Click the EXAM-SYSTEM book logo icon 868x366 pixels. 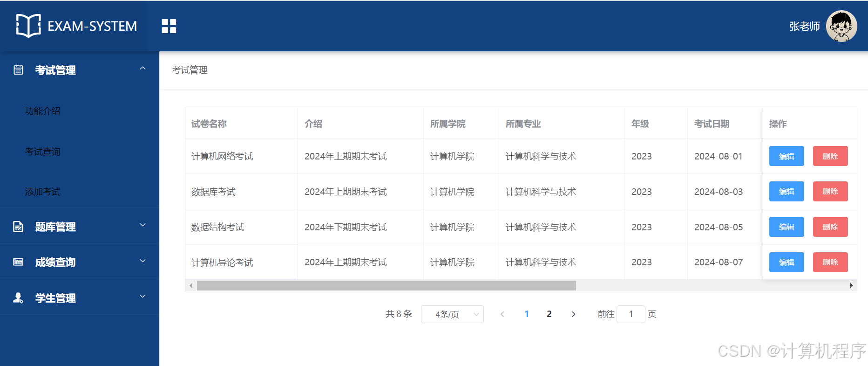[28, 26]
